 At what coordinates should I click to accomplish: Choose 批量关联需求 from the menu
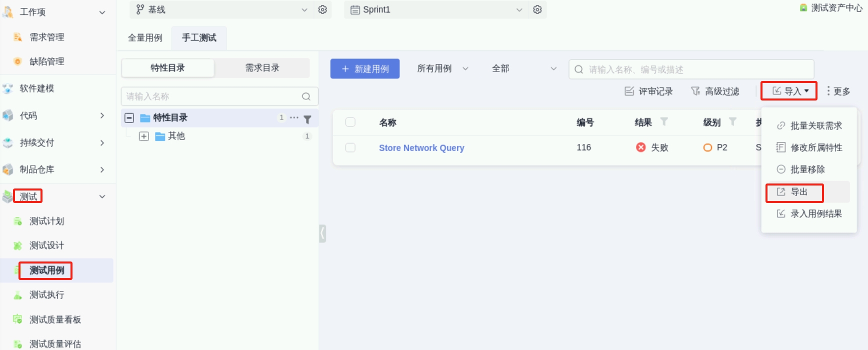[x=809, y=125]
